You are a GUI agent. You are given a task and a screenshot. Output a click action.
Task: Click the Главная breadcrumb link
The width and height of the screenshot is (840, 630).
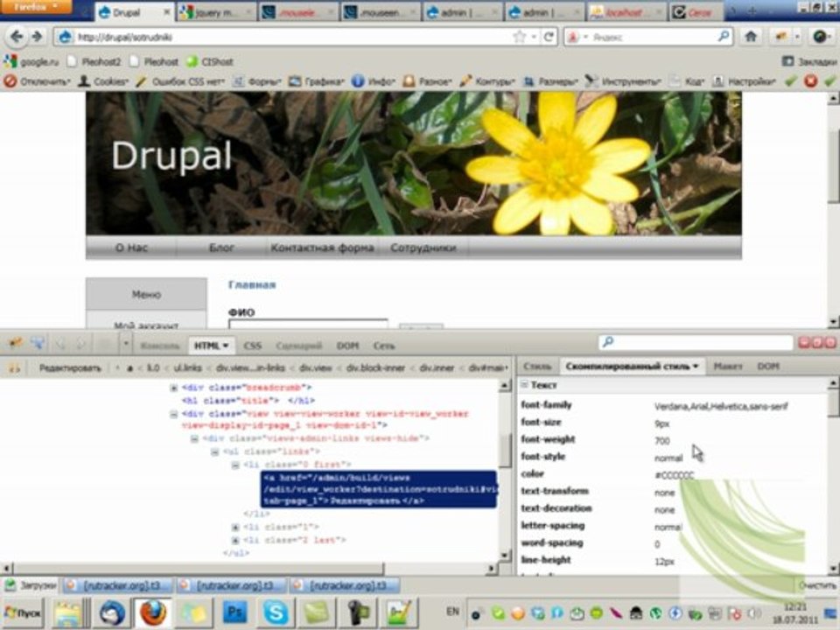point(252,284)
